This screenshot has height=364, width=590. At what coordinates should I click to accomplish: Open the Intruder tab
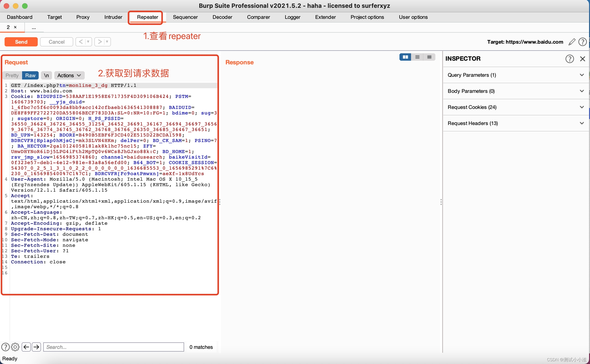click(113, 17)
